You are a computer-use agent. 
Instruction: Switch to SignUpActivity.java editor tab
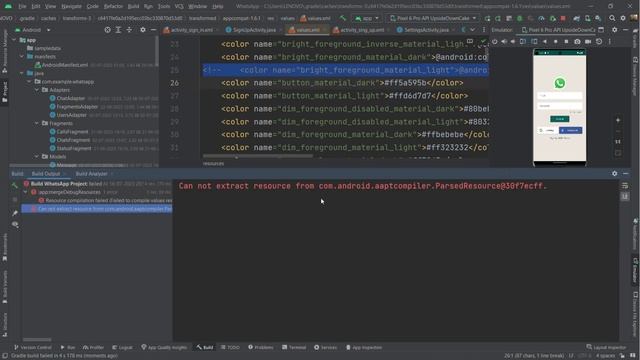pyautogui.click(x=253, y=30)
